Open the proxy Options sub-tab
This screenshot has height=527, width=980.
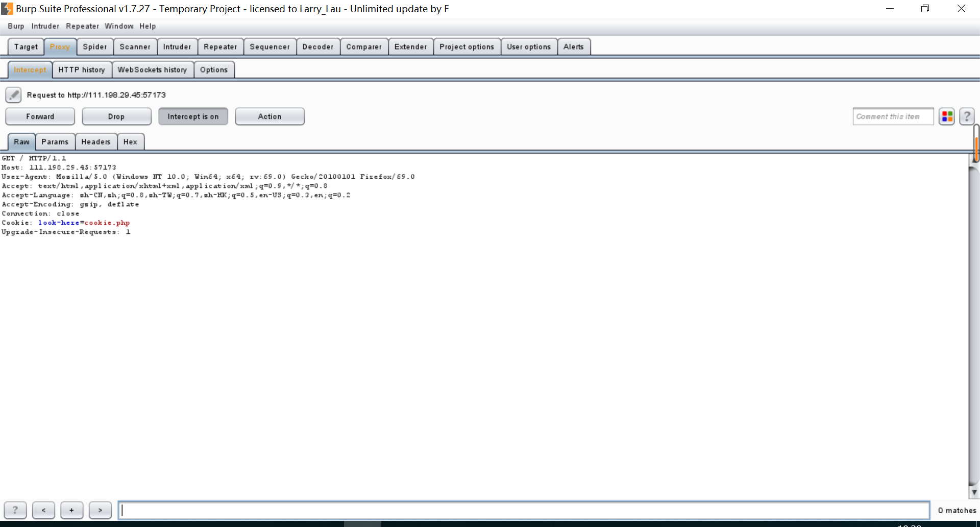click(x=214, y=69)
